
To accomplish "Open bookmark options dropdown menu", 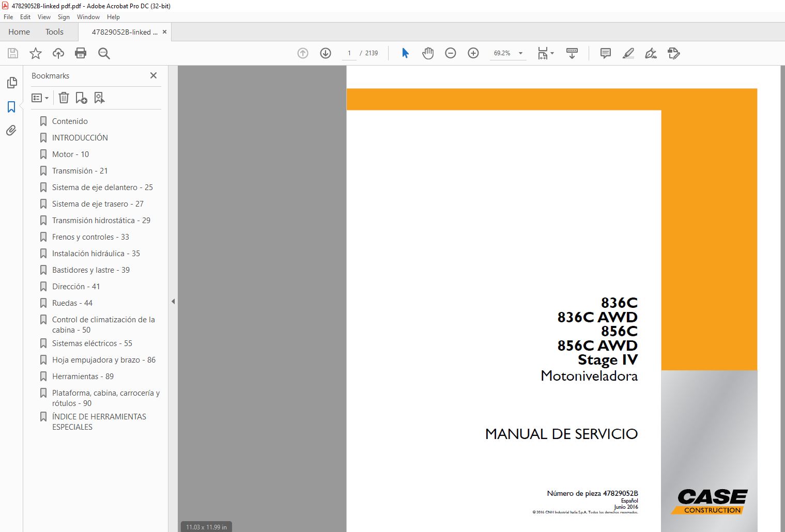I will point(40,98).
